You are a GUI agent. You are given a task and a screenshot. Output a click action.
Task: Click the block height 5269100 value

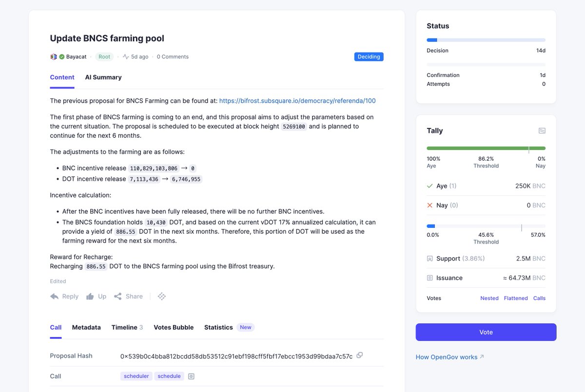pos(294,126)
